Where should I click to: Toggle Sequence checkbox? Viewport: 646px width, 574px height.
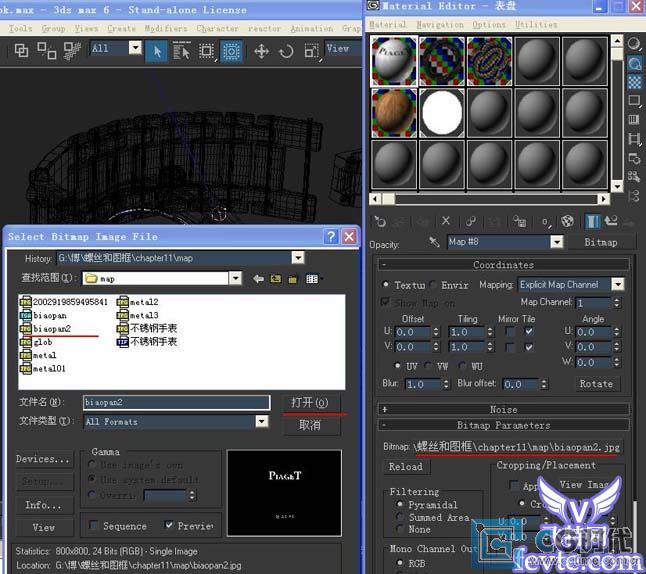[94, 525]
